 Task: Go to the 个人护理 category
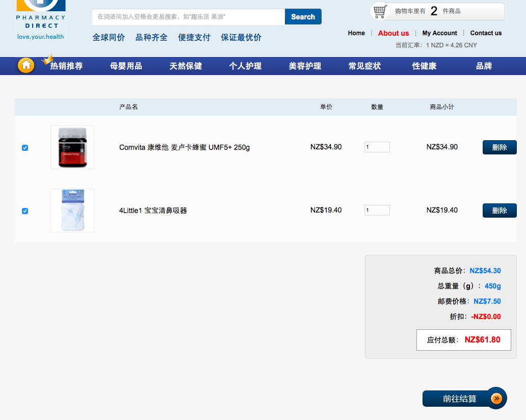(245, 66)
